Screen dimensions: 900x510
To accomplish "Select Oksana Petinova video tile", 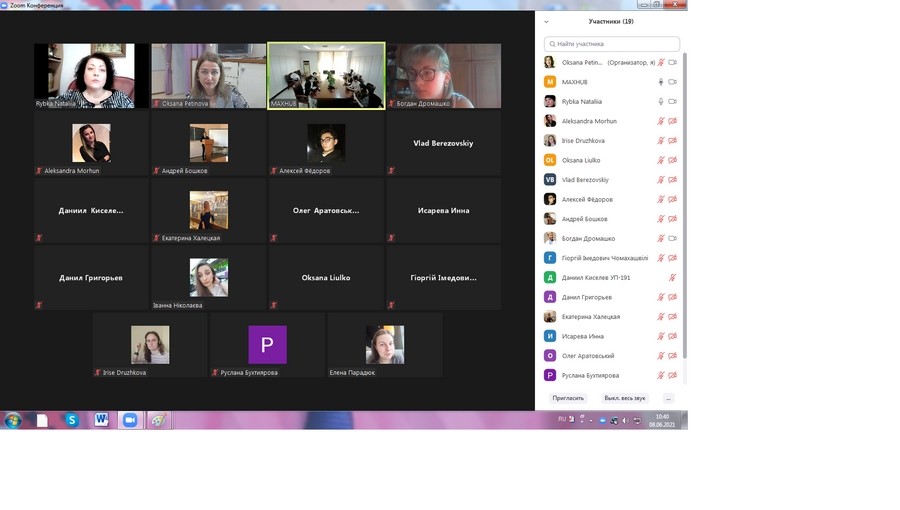I will pos(208,76).
